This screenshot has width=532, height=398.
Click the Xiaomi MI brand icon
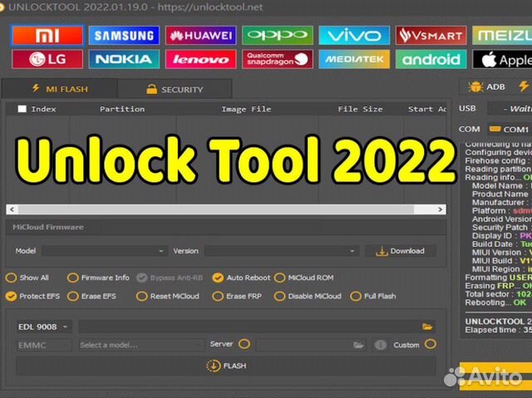(47, 35)
